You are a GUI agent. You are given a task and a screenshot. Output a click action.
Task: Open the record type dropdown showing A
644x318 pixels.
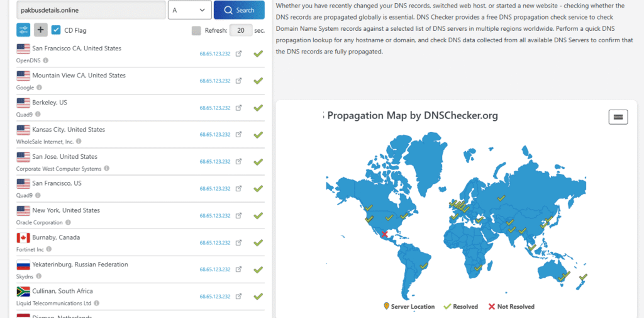point(190,10)
